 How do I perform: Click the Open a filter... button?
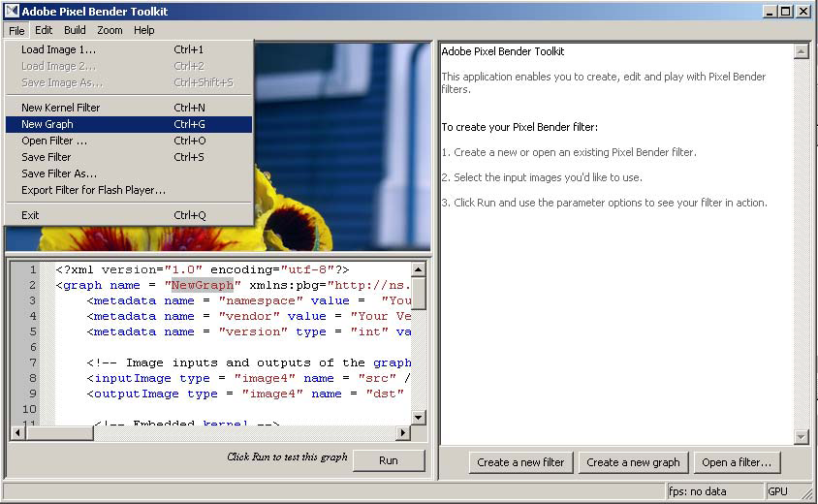click(737, 462)
